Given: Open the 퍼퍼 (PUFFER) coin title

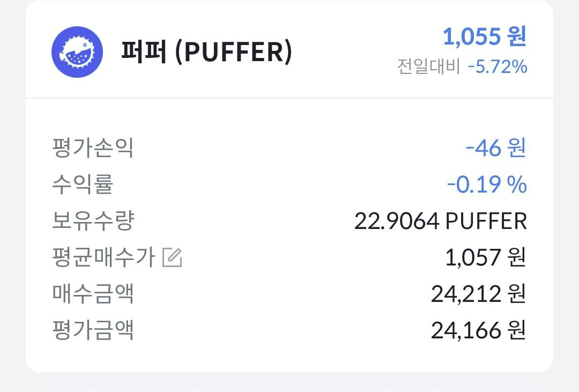Looking at the screenshot, I should tap(206, 51).
